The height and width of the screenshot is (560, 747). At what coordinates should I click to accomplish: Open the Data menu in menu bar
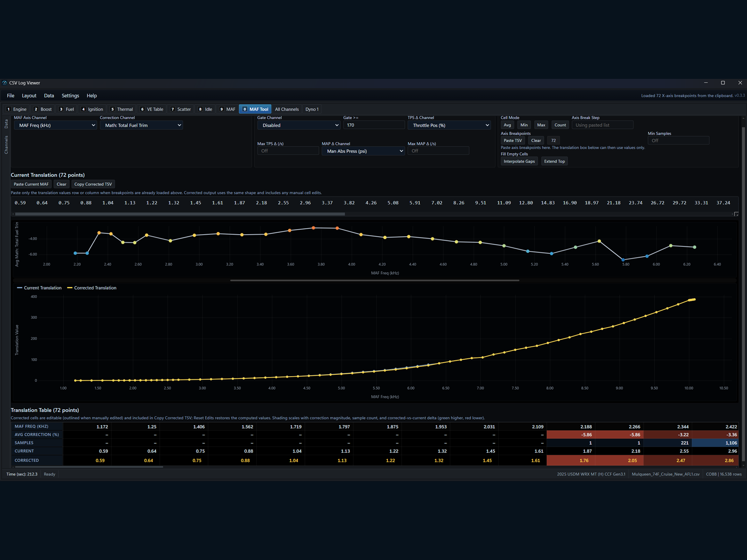[x=49, y=96]
